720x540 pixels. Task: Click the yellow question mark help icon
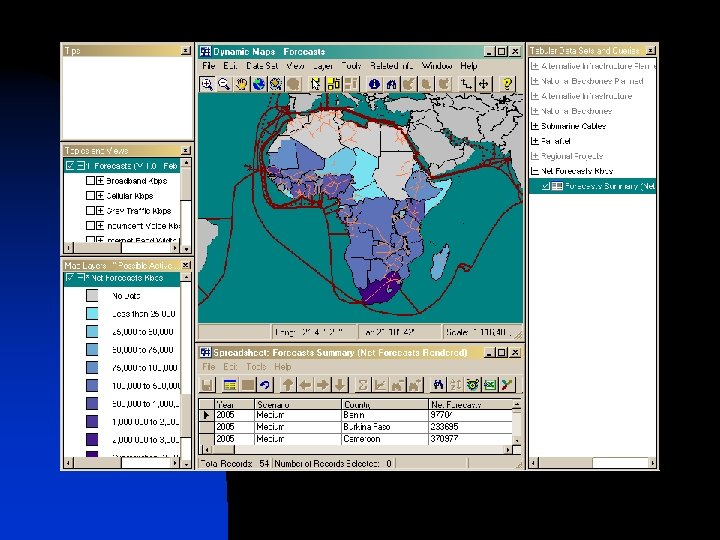tap(507, 84)
